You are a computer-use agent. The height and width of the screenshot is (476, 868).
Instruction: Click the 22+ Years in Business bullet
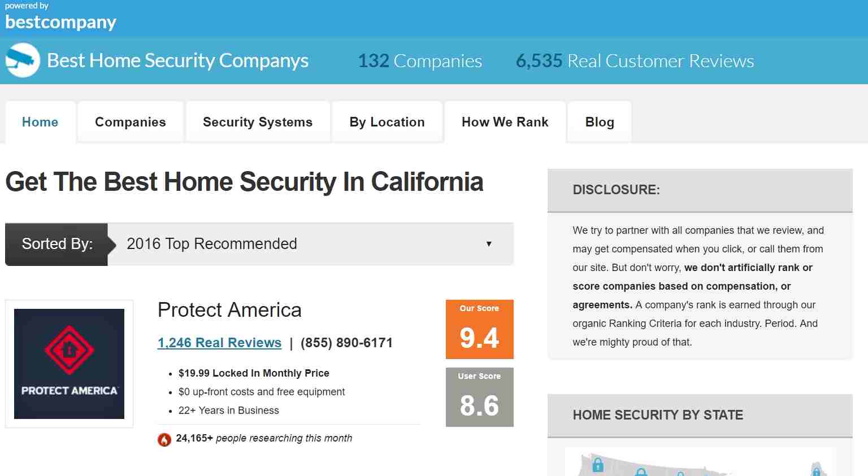[x=229, y=411]
